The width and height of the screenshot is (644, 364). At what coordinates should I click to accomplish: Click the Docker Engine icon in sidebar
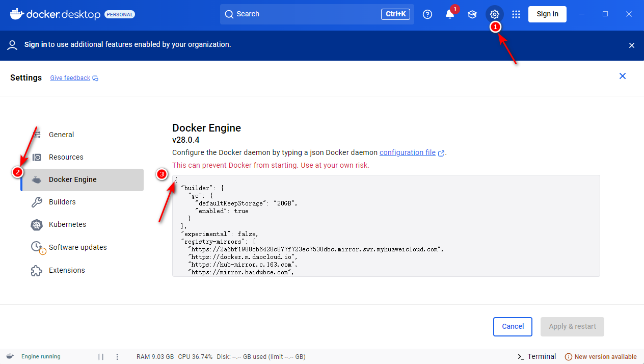[x=37, y=179]
